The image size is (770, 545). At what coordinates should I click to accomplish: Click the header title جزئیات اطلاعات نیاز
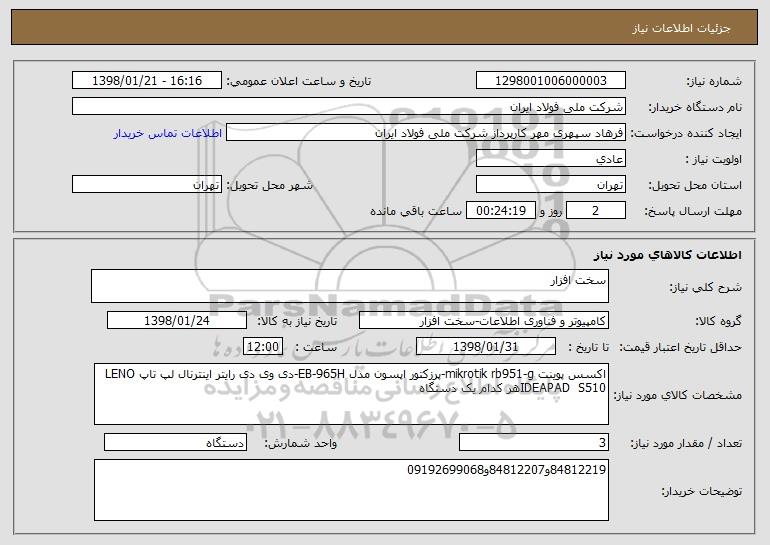pos(681,28)
